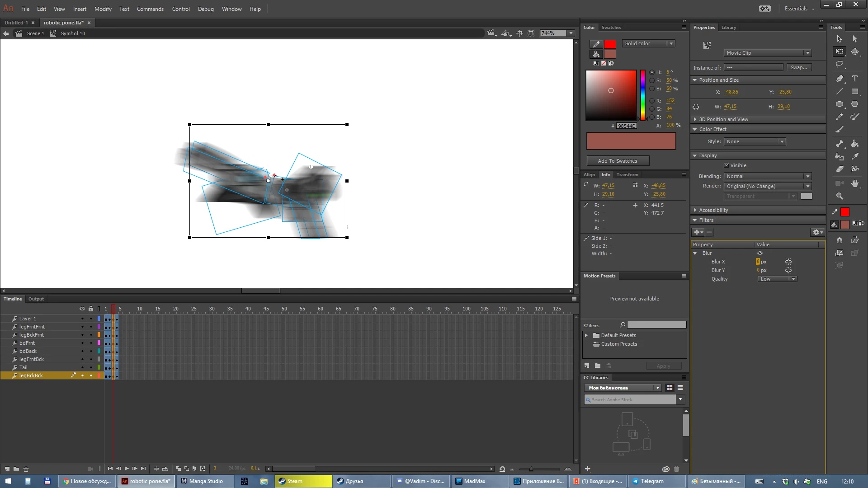The height and width of the screenshot is (488, 868).
Task: Click the Add To Swatches button
Action: [618, 161]
